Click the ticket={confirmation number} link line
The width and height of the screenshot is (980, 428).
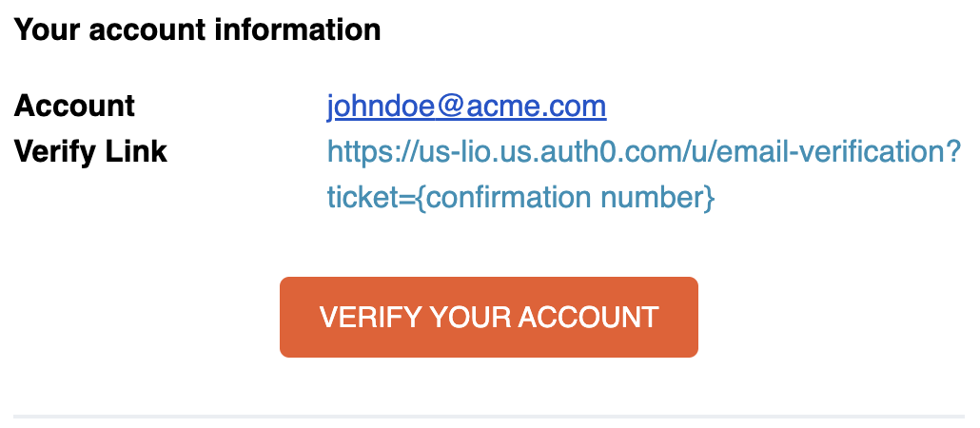[520, 198]
